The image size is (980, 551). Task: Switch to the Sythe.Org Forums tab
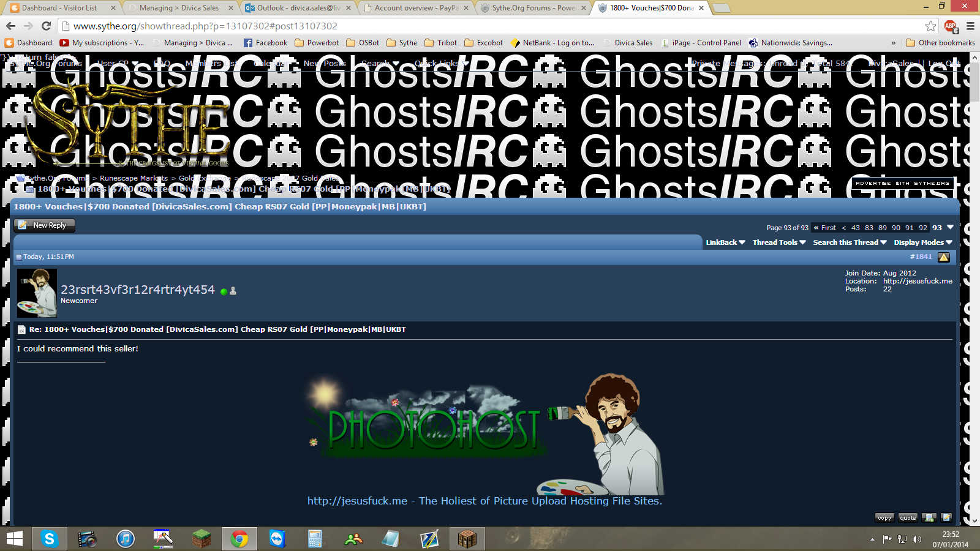click(x=534, y=8)
